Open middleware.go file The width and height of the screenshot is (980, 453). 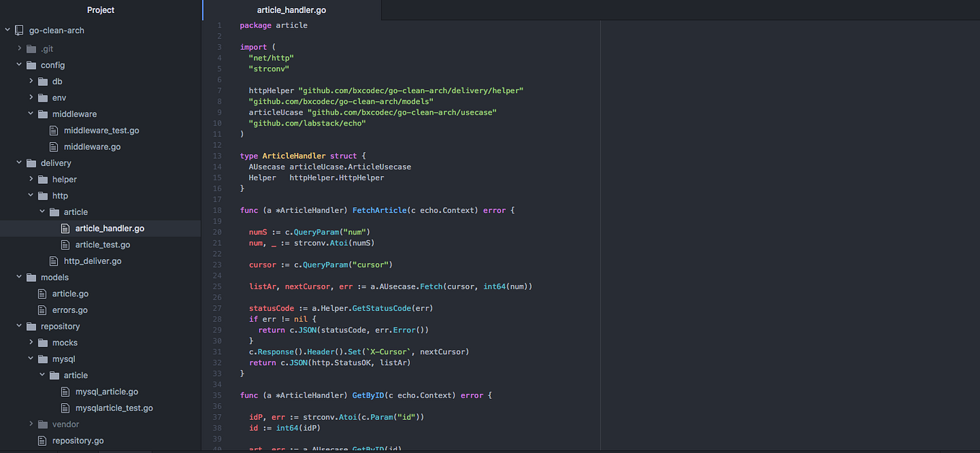point(92,147)
